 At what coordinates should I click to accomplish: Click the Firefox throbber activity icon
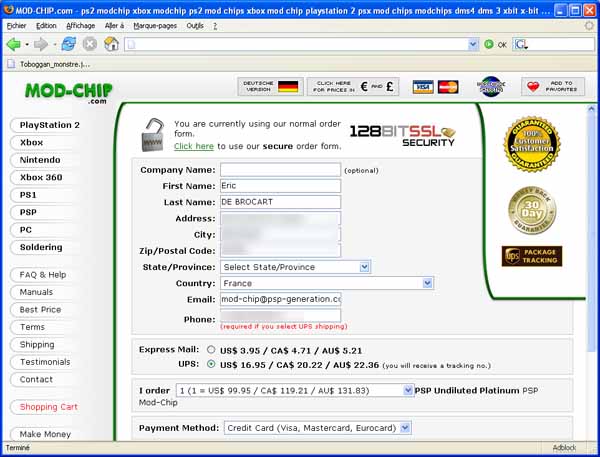(589, 26)
